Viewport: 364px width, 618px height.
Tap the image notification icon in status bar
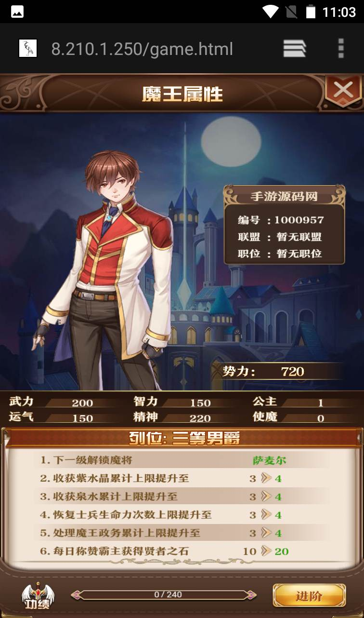pyautogui.click(x=17, y=12)
